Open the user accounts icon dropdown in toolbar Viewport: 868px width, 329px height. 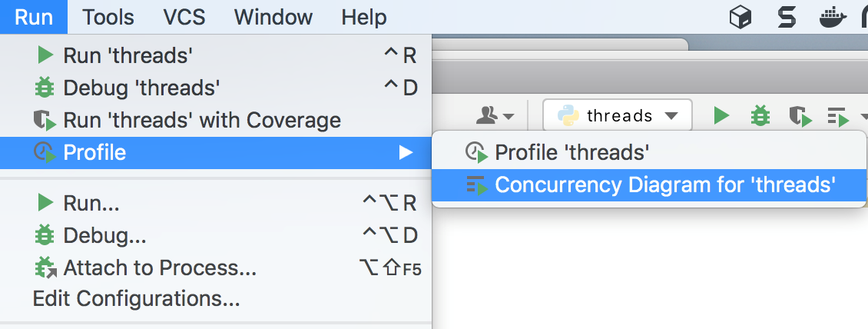[495, 116]
